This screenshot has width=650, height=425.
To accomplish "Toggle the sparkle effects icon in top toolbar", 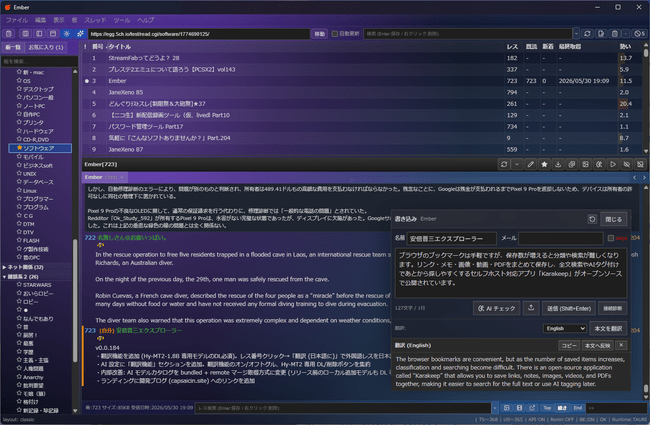I will click(80, 34).
